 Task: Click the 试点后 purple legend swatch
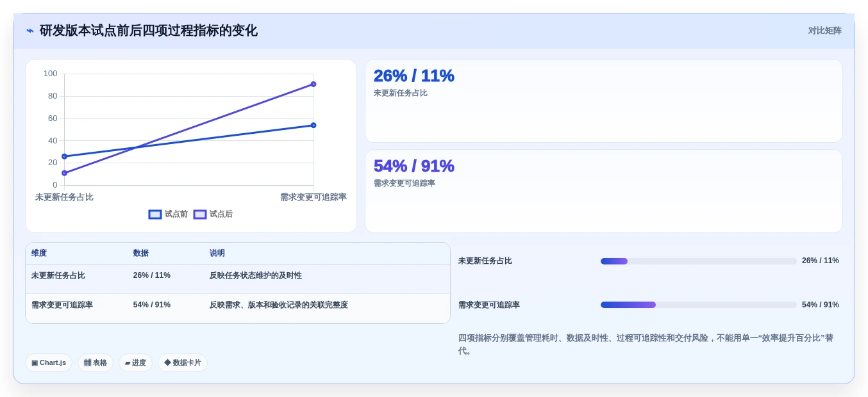point(200,215)
